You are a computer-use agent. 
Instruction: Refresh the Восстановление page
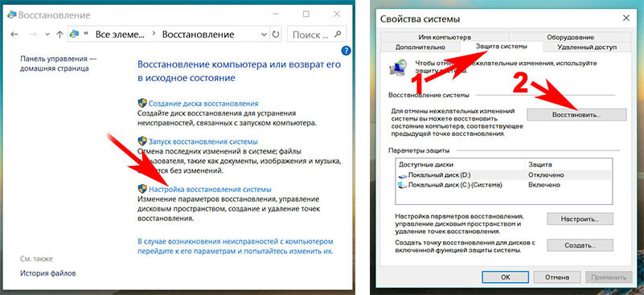point(276,35)
